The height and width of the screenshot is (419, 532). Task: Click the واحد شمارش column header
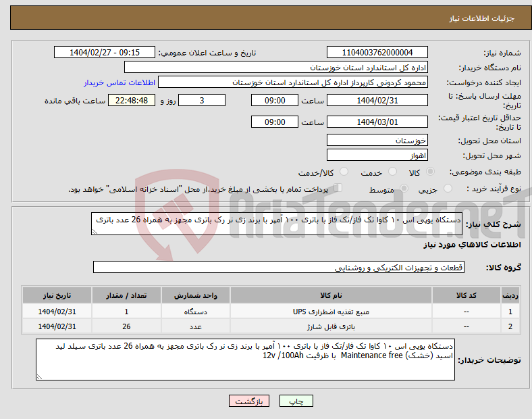pyautogui.click(x=196, y=295)
